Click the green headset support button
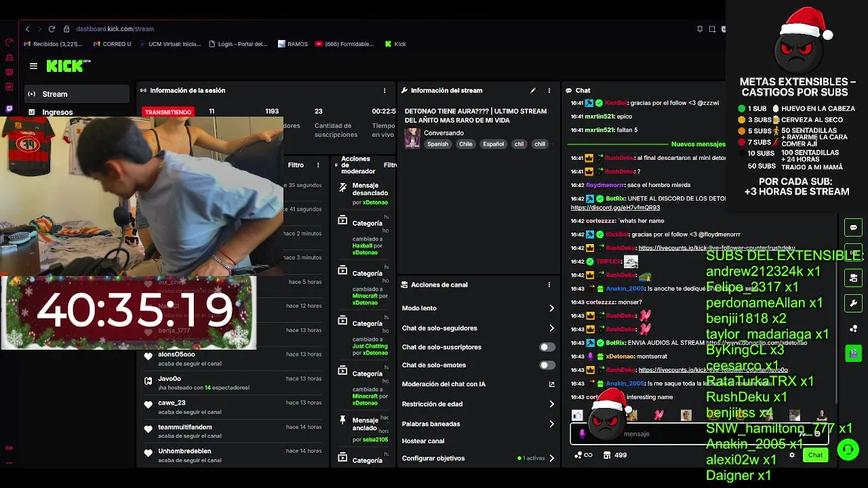The width and height of the screenshot is (868, 488). click(848, 449)
